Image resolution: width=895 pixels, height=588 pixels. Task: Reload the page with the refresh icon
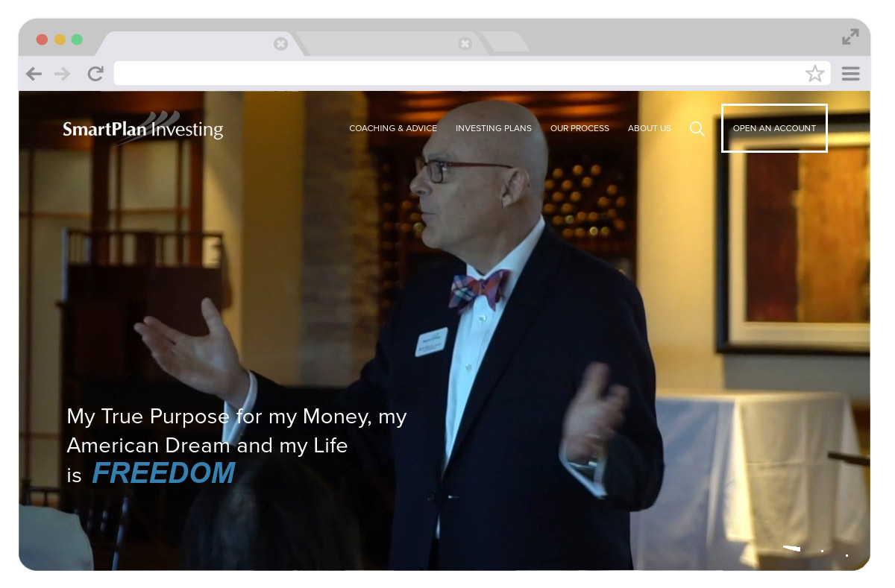pos(95,74)
